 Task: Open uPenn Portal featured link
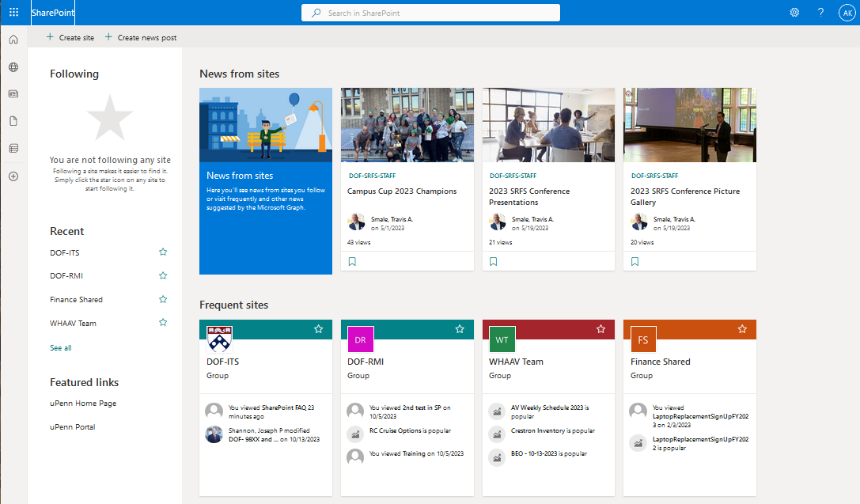[x=73, y=426]
